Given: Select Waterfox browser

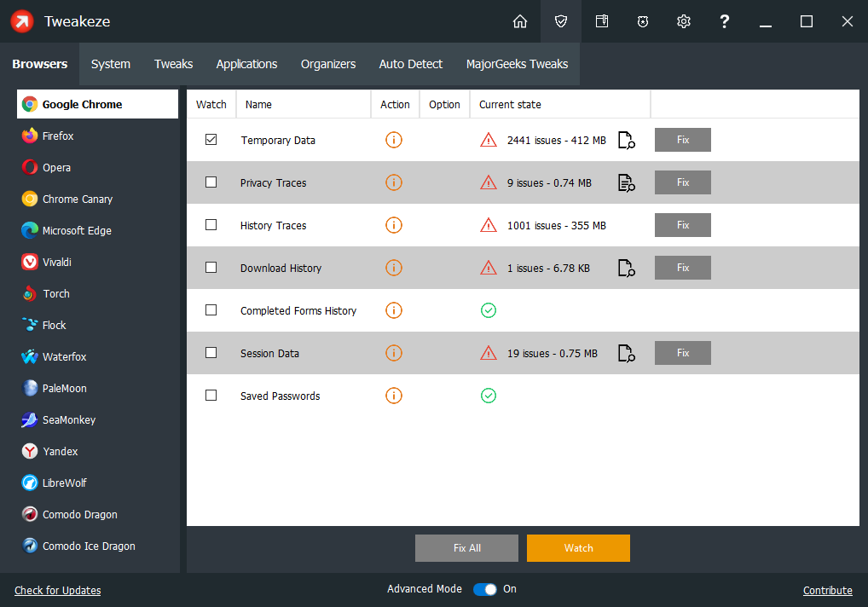Looking at the screenshot, I should tap(97, 357).
